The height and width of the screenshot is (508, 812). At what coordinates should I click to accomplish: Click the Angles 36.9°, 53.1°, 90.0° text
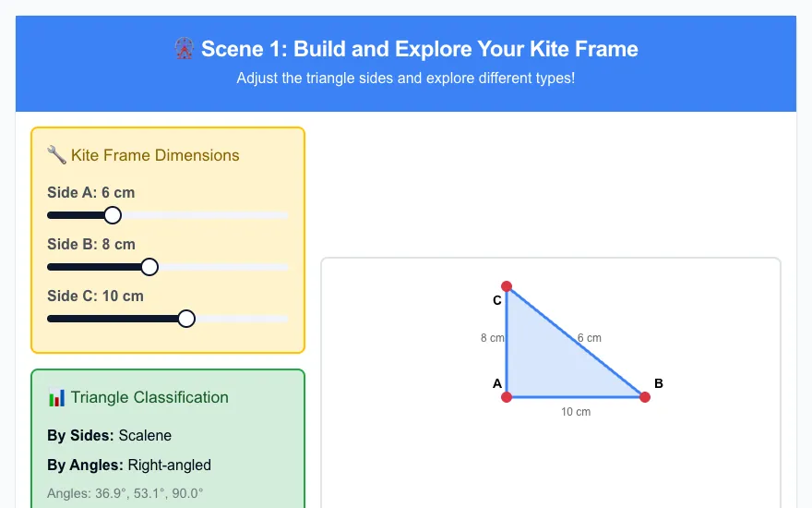click(x=125, y=493)
